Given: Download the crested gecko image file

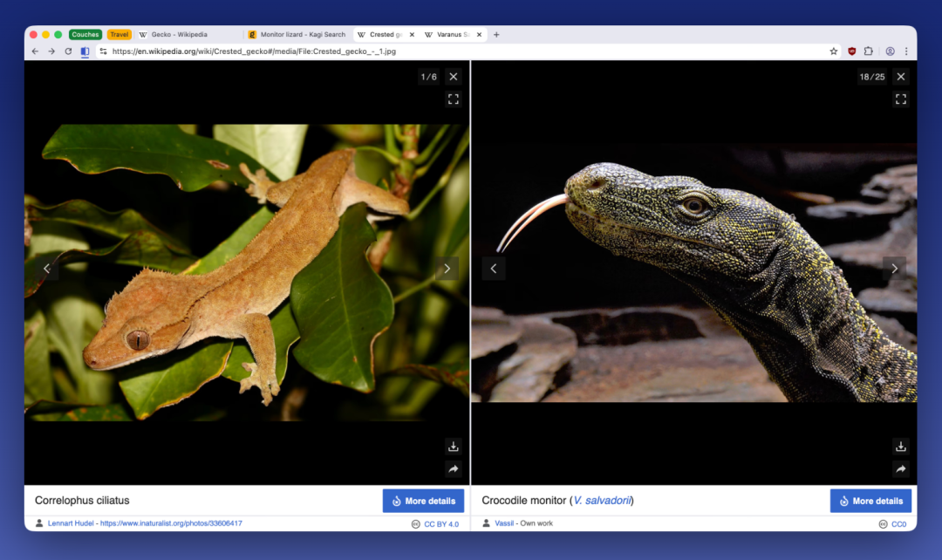Looking at the screenshot, I should [x=453, y=447].
